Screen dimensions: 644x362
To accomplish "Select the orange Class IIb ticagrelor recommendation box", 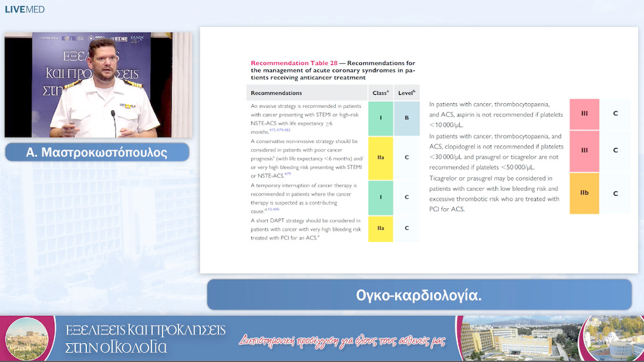I will pyautogui.click(x=584, y=193).
